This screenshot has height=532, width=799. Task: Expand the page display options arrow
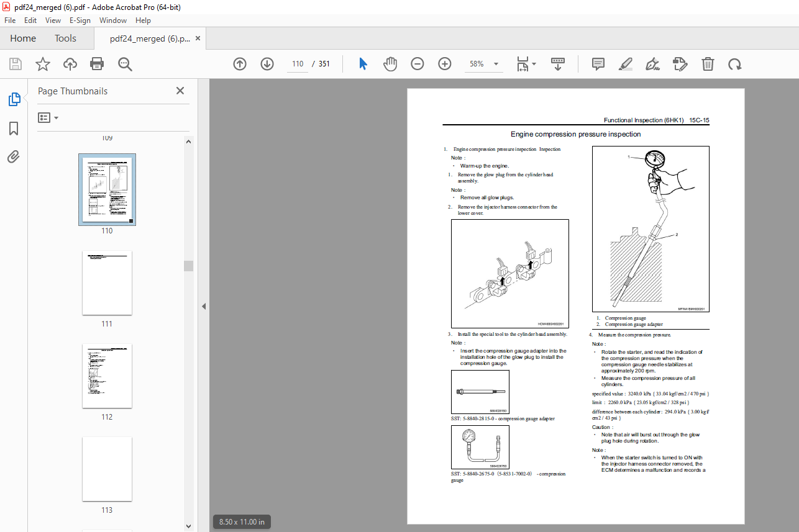[x=534, y=64]
